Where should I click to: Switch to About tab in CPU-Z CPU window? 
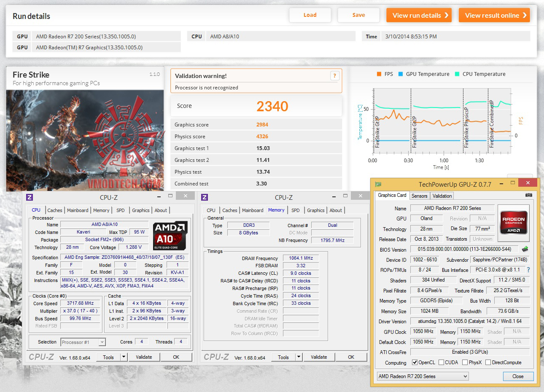click(x=161, y=210)
